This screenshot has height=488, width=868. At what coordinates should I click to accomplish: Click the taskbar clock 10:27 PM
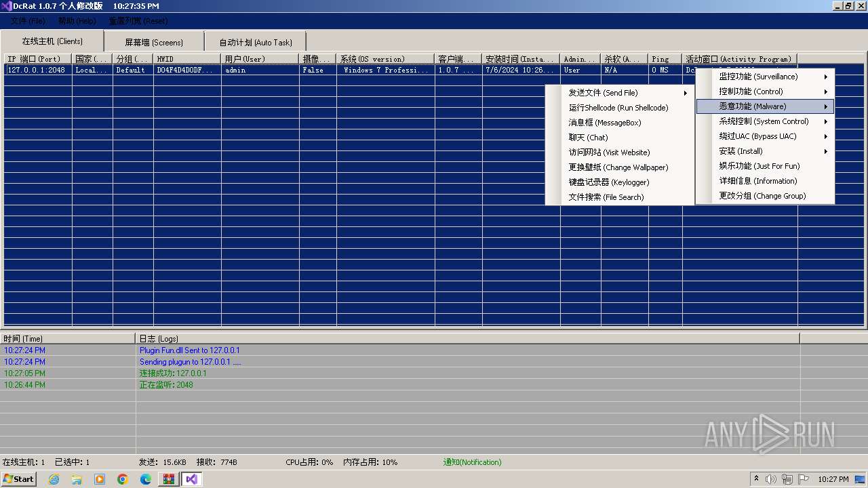tap(833, 479)
